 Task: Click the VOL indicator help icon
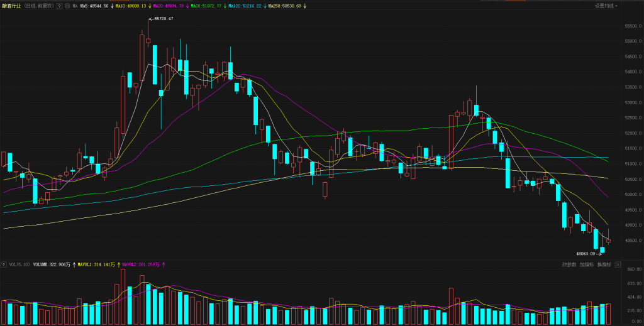coord(4,264)
